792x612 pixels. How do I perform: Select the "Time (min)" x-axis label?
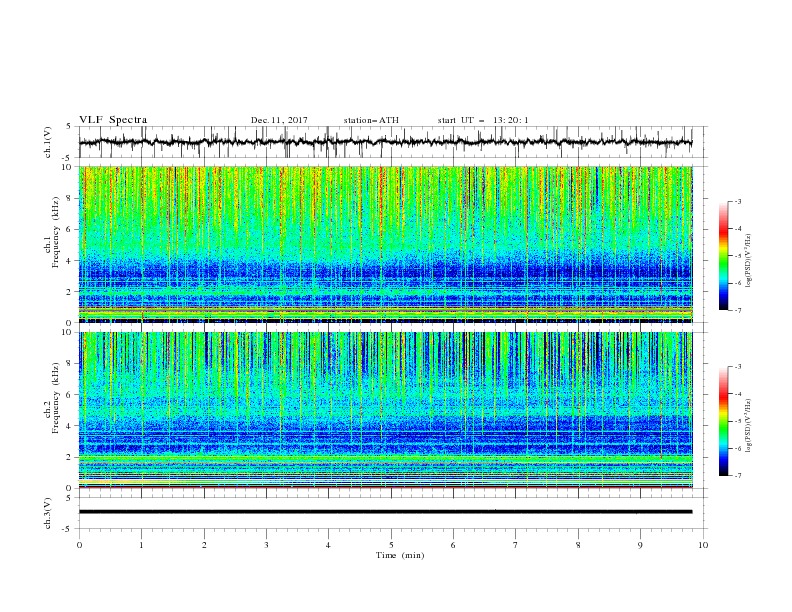400,555
